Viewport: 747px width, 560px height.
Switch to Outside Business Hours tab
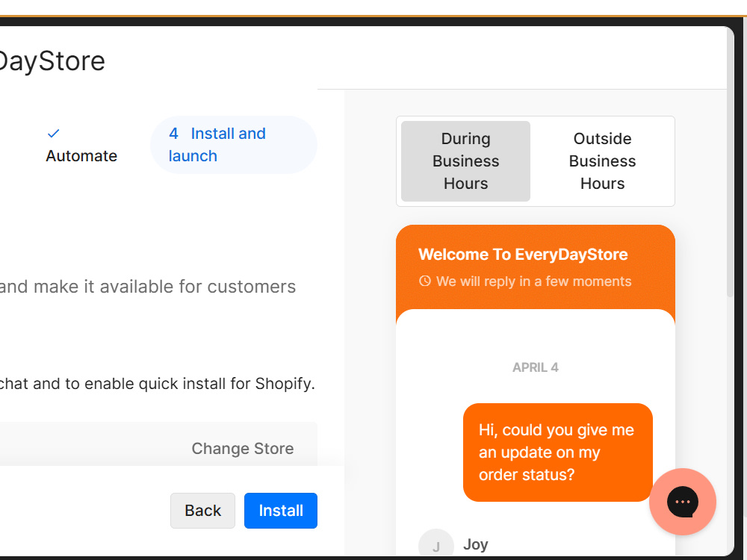pyautogui.click(x=602, y=161)
